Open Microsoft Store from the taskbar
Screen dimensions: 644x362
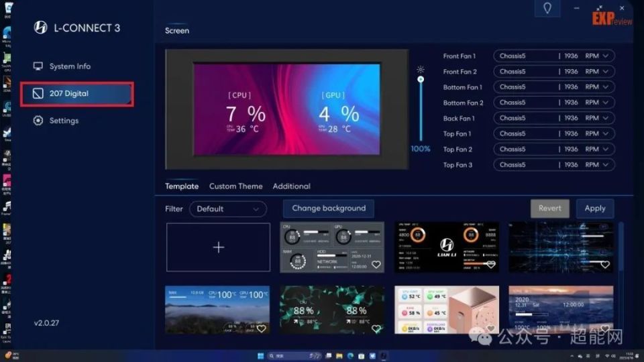pyautogui.click(x=362, y=356)
